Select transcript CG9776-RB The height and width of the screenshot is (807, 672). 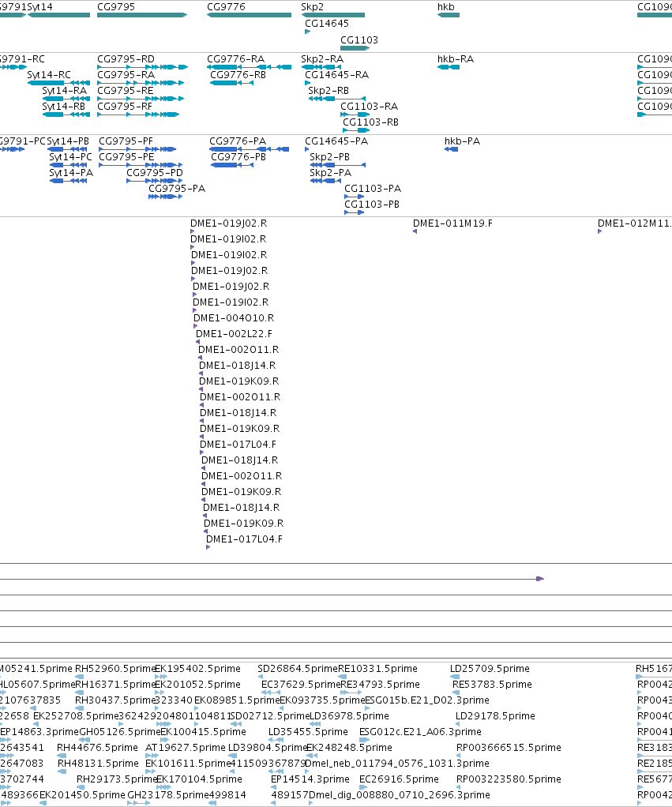tap(231, 83)
